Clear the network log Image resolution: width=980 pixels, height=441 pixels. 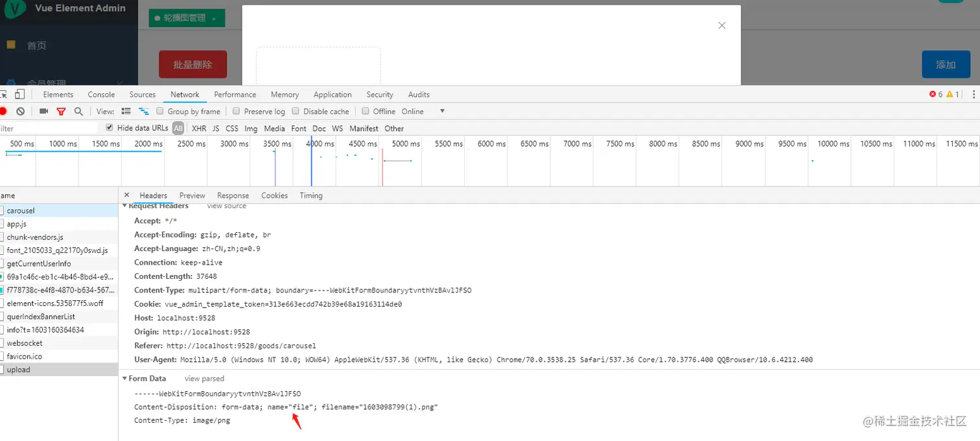click(x=21, y=112)
